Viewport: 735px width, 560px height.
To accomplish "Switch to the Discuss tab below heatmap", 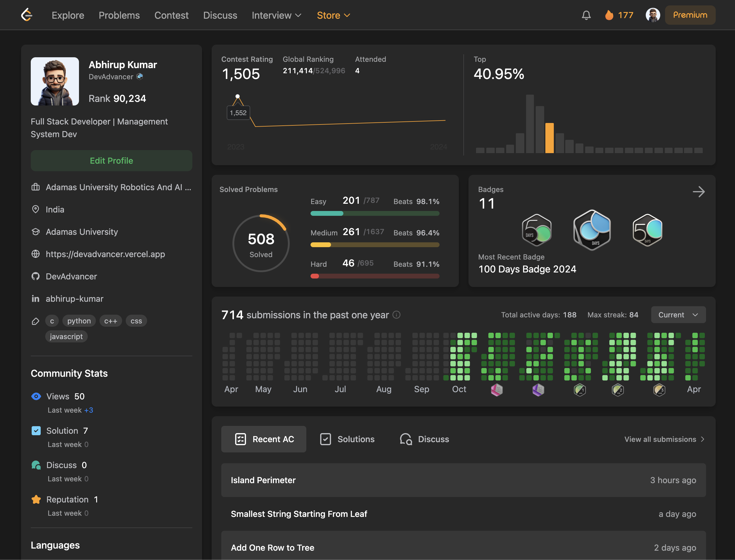I will pyautogui.click(x=424, y=439).
